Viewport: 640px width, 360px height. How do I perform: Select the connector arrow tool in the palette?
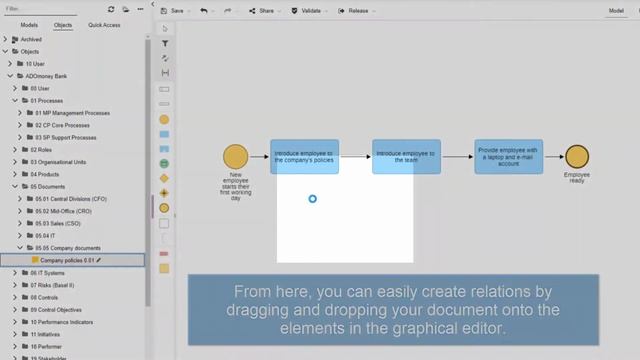click(165, 58)
